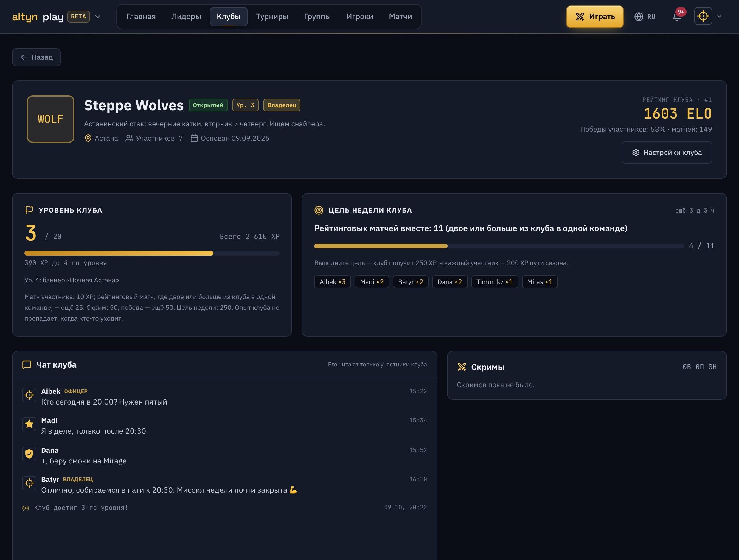
Task: Click the target icon of Цель недели клуба
Action: [319, 210]
